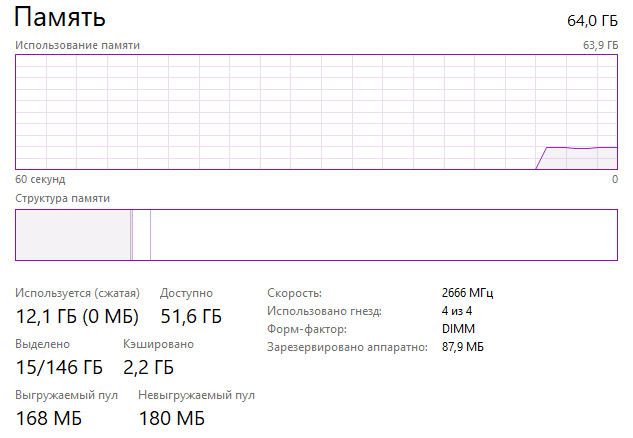Click the 2666 МГц speed value
The width and height of the screenshot is (633, 438).
pos(467,293)
